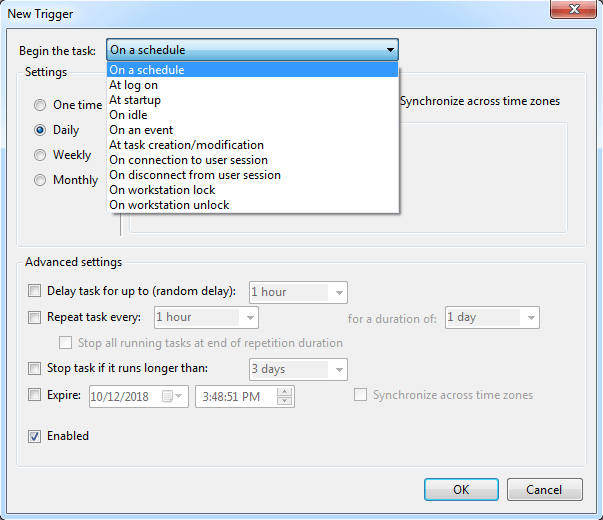Uncheck the 'Enabled' checkbox
The width and height of the screenshot is (603, 520).
click(x=34, y=436)
